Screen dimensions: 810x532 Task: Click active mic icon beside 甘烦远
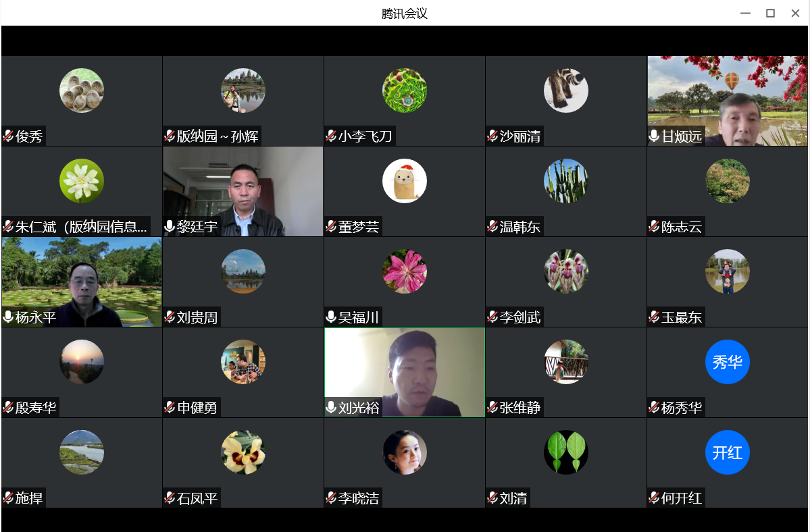[x=654, y=136]
